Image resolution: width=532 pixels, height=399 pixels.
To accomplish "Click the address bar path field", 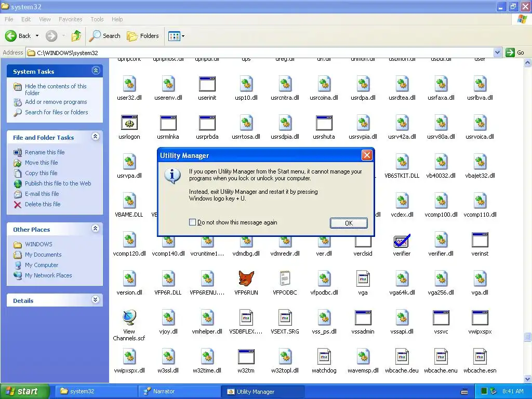I will point(260,52).
